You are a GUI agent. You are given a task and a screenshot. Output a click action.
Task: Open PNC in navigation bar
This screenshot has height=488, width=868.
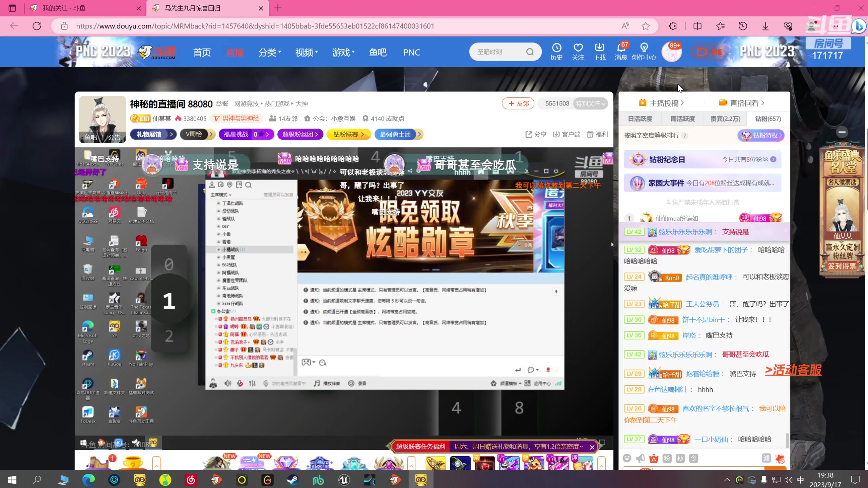[x=412, y=53]
